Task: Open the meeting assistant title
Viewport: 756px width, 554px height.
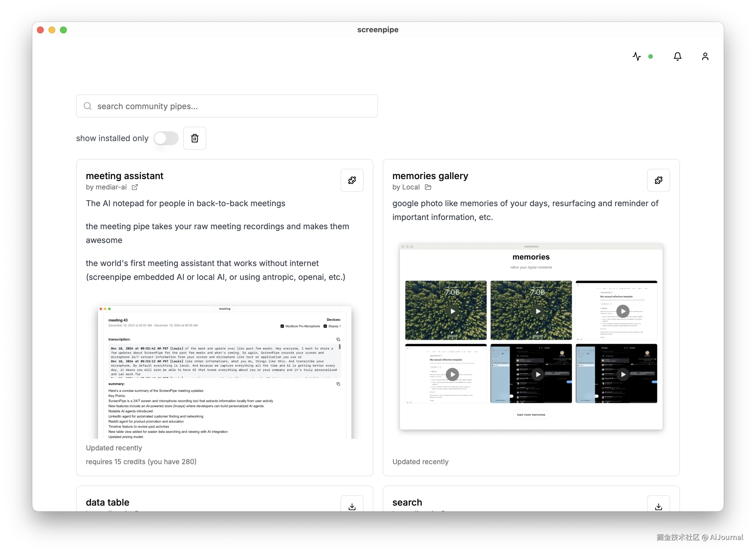Action: 124,176
